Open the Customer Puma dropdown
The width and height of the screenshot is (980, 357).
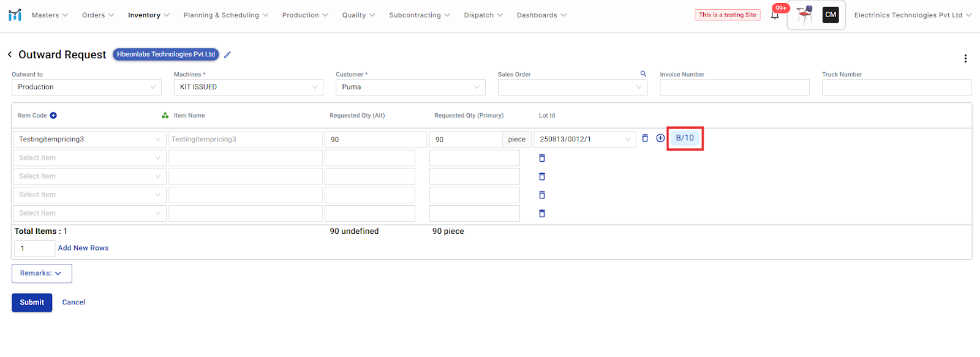(410, 87)
